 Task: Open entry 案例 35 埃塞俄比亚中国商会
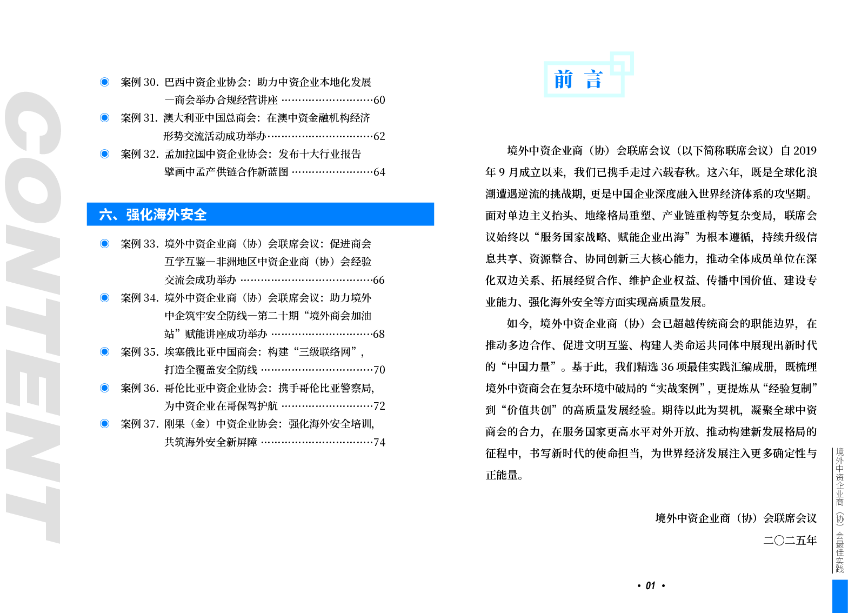coord(243,352)
